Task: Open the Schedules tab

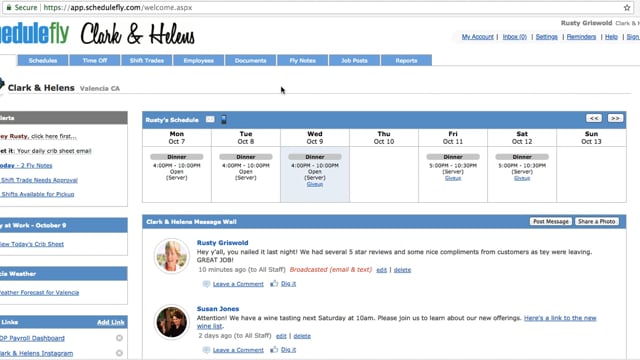Action: [43, 60]
